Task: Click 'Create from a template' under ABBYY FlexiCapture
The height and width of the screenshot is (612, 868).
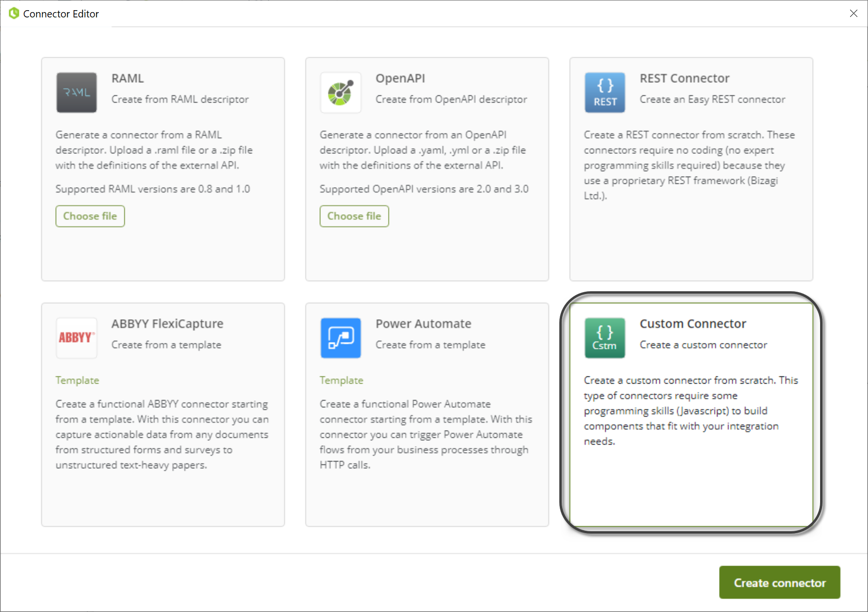Action: coord(166,345)
